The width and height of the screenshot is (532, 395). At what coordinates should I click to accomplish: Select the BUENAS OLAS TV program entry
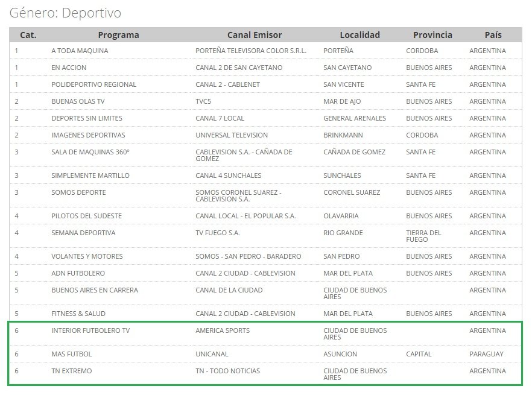pyautogui.click(x=78, y=101)
